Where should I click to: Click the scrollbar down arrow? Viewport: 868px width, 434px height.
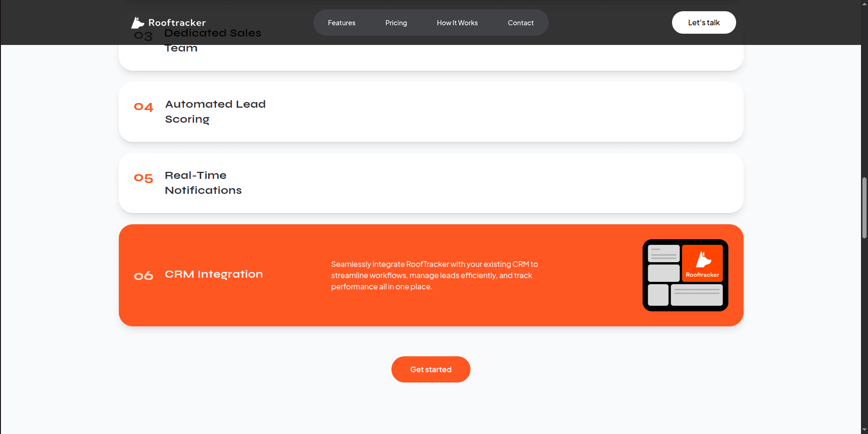click(x=864, y=430)
